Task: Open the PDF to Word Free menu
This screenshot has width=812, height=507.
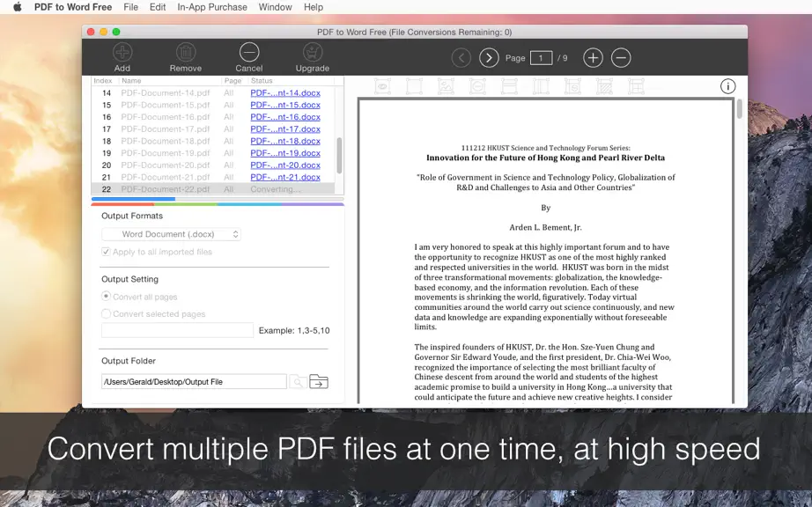Action: point(73,7)
